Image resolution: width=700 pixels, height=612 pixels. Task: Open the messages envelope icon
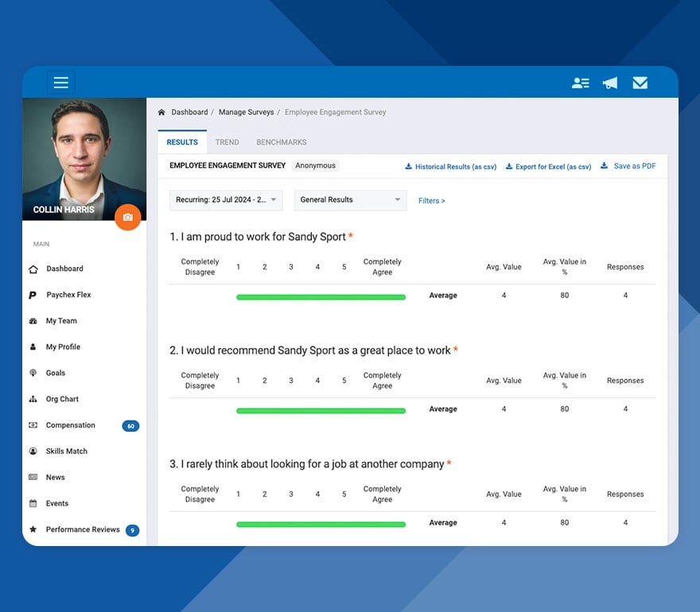[640, 83]
